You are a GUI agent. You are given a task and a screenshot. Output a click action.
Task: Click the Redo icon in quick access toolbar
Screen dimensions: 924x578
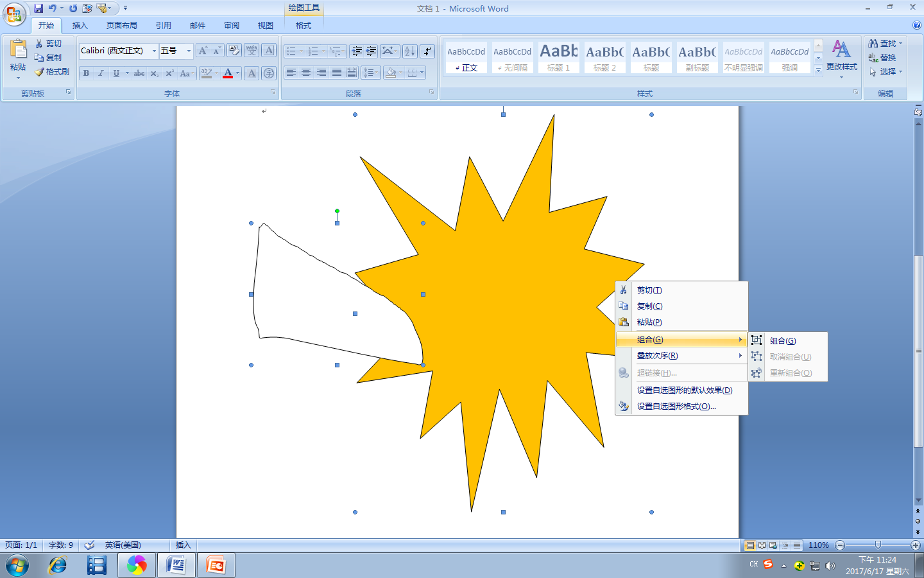coord(73,8)
